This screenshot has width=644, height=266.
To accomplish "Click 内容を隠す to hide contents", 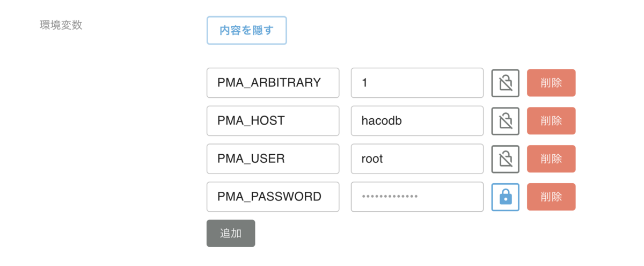I will 246,30.
